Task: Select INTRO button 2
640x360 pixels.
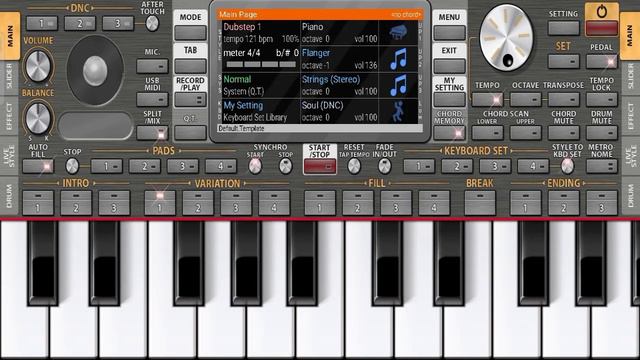Action: pyautogui.click(x=76, y=203)
